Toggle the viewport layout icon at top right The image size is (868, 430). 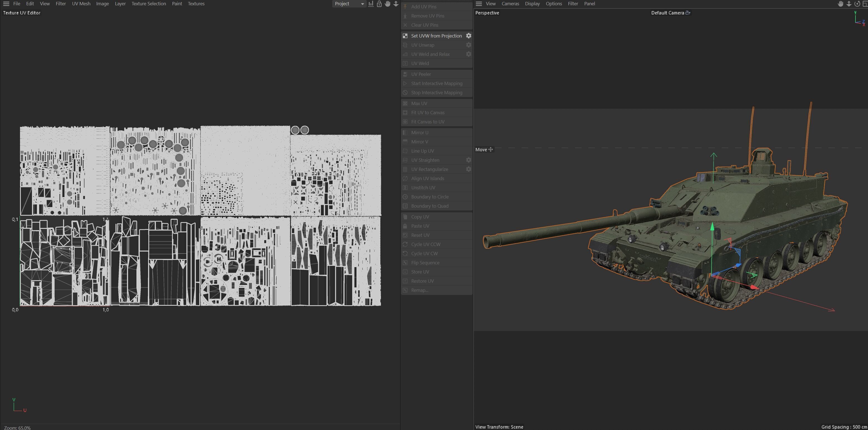[865, 4]
